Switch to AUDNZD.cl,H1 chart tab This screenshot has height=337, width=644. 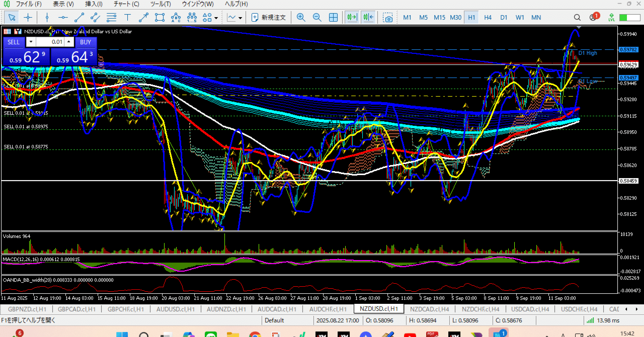click(226, 309)
